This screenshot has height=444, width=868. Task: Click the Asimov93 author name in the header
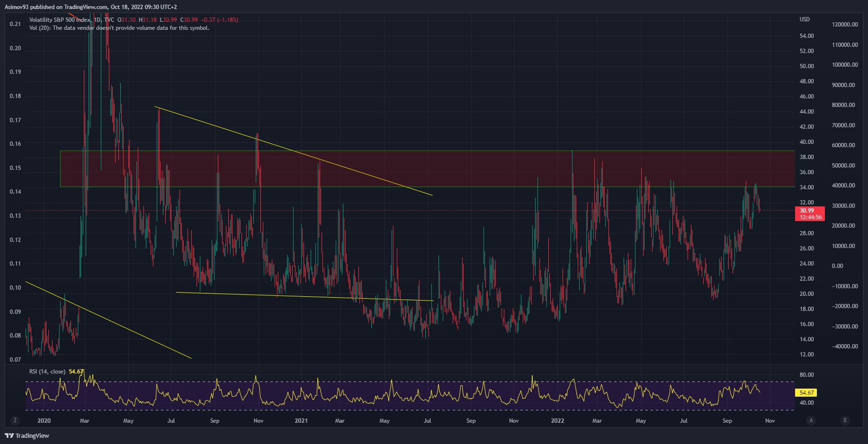click(16, 6)
